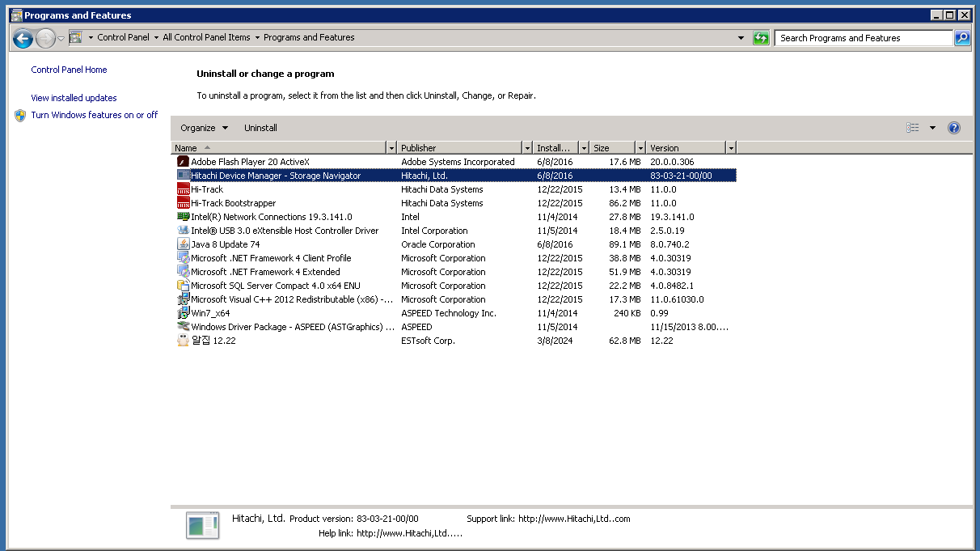The height and width of the screenshot is (551, 980).
Task: Click the 86.2 MB size cell
Action: pos(623,203)
